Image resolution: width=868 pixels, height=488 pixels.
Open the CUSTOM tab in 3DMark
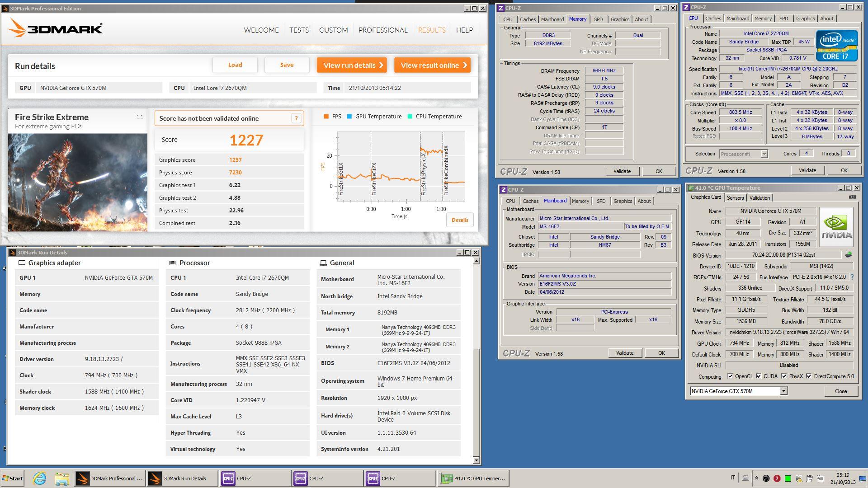(333, 30)
